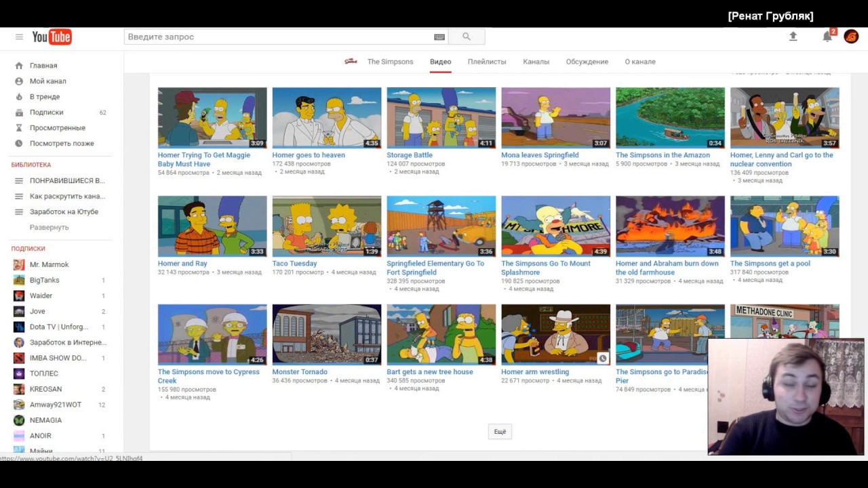
Task: Switch to the Видео tab
Action: 440,62
